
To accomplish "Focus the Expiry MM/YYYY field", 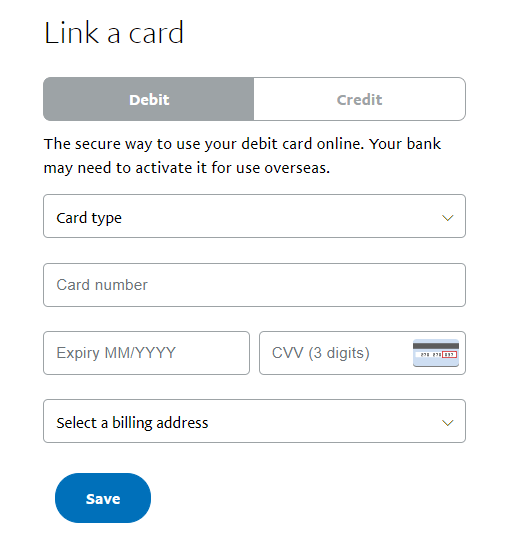I will (x=147, y=353).
